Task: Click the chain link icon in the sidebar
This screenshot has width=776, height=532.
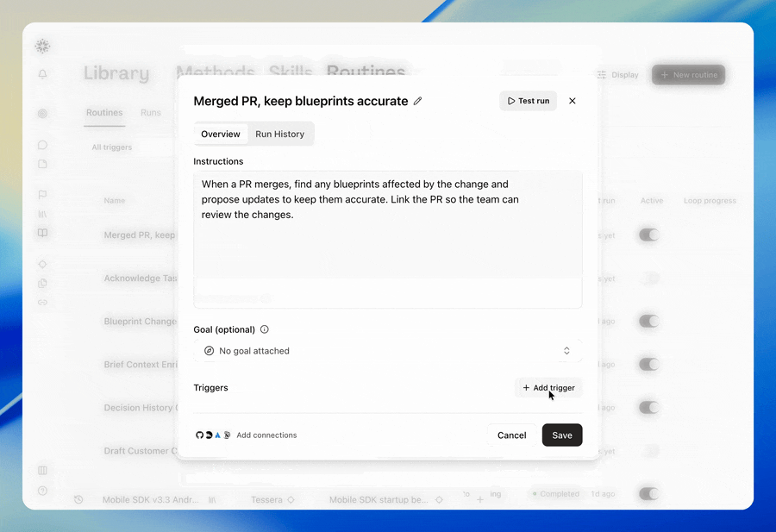Action: [42, 302]
